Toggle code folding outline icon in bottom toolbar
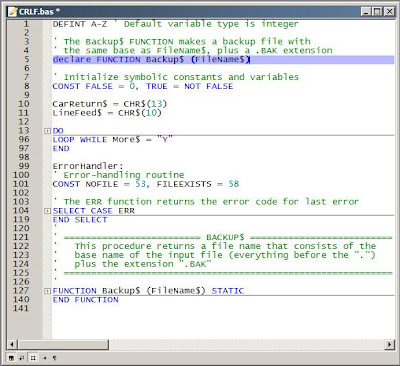Image resolution: width=400 pixels, height=366 pixels. 33,358
